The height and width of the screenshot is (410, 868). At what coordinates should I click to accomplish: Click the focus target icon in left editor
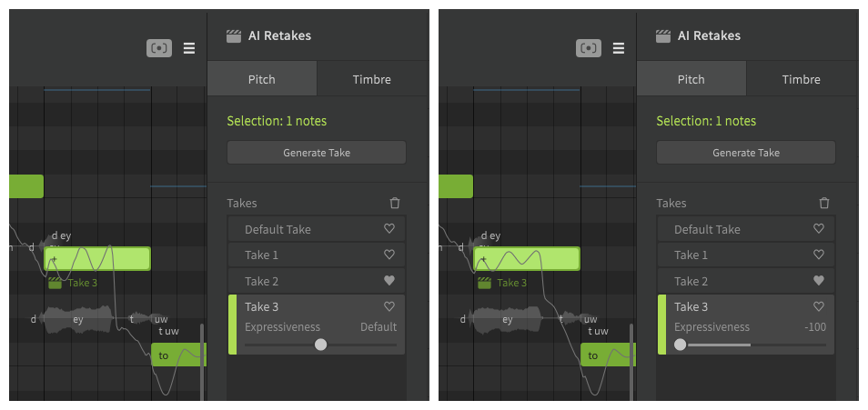tap(159, 49)
